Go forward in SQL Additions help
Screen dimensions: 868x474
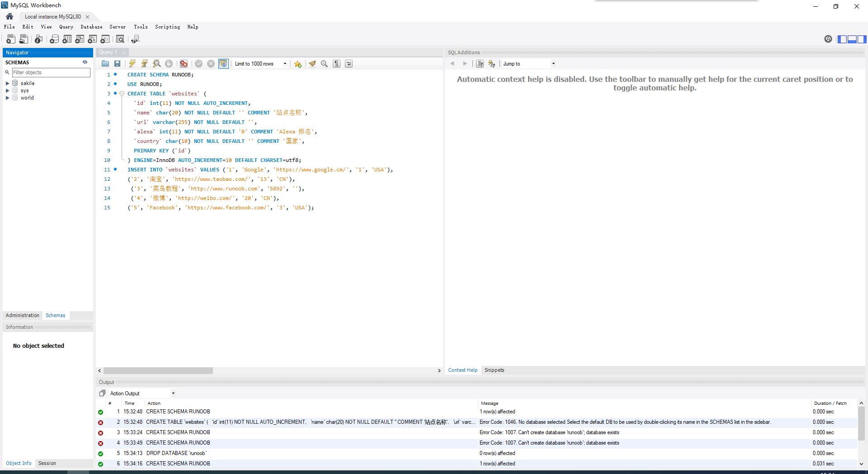pos(465,64)
